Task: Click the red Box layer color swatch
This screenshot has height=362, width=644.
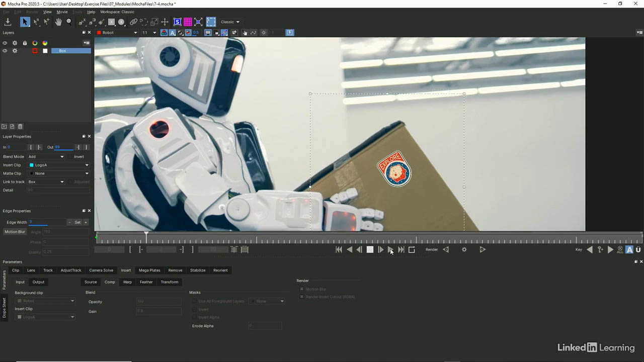Action: click(35, 51)
